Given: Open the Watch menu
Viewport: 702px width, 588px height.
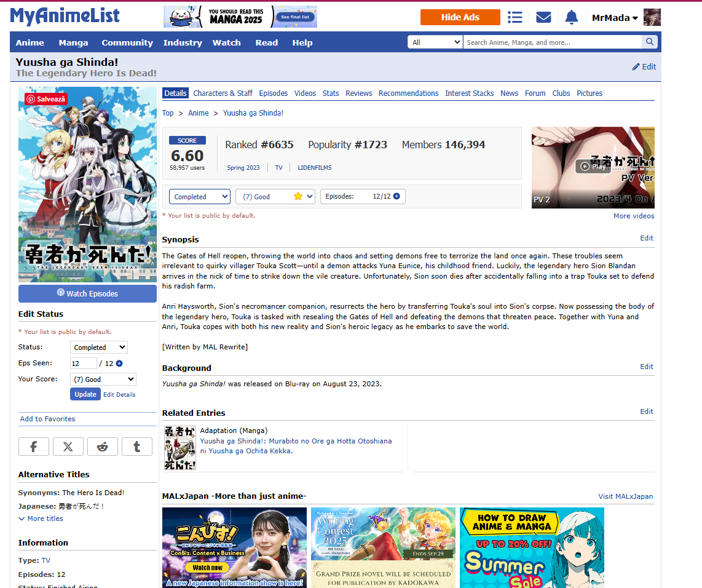Looking at the screenshot, I should 227,42.
